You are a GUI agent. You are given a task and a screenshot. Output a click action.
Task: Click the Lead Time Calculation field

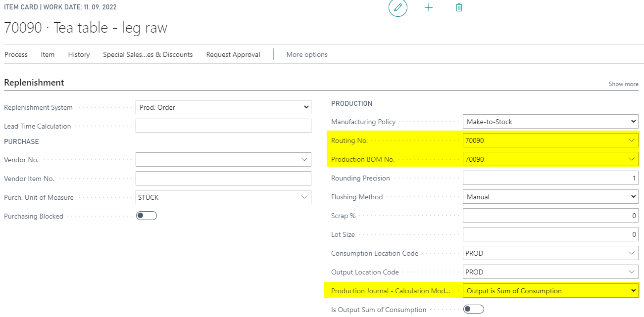223,126
